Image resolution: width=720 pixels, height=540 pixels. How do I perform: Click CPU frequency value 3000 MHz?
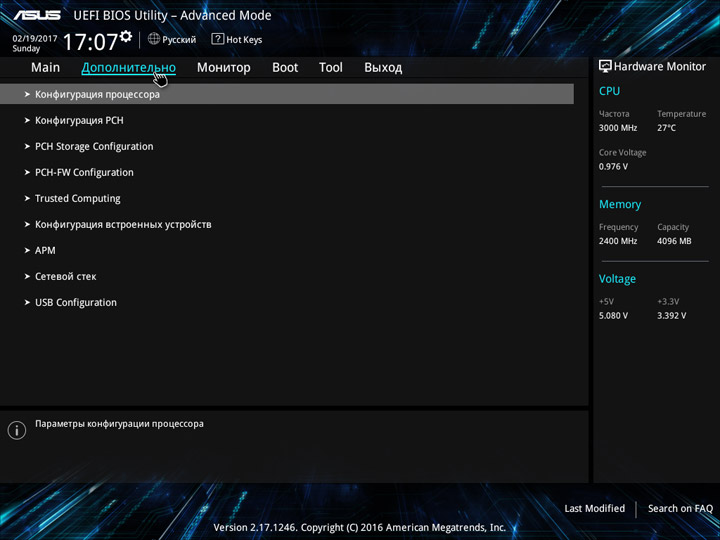pos(618,128)
